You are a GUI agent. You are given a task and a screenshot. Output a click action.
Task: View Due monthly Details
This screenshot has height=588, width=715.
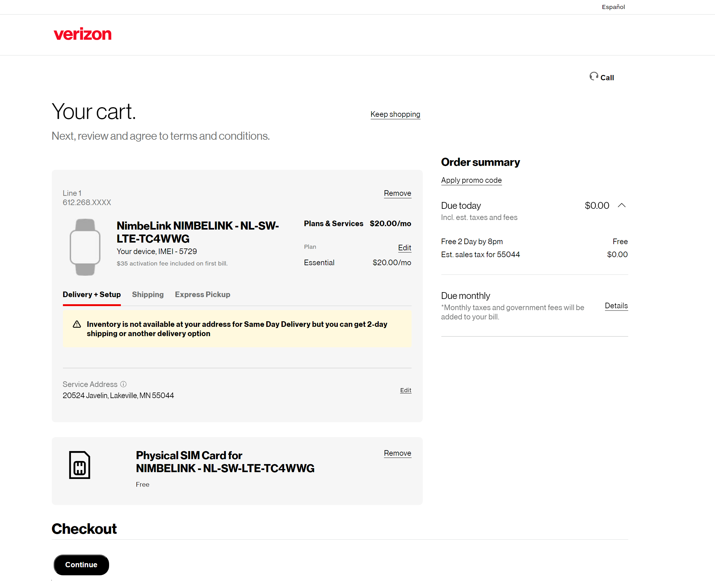616,306
